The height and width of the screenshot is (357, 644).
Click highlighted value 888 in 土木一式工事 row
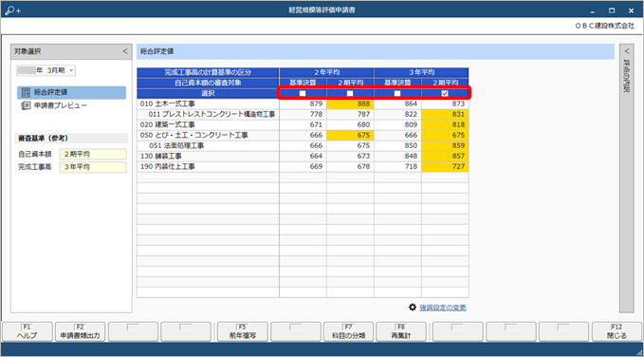[350, 103]
